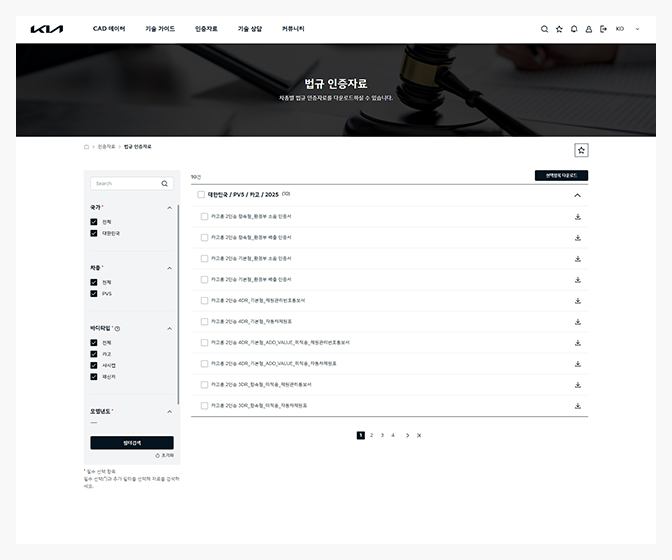
Task: Click the Kia logo in header
Action: (46, 29)
